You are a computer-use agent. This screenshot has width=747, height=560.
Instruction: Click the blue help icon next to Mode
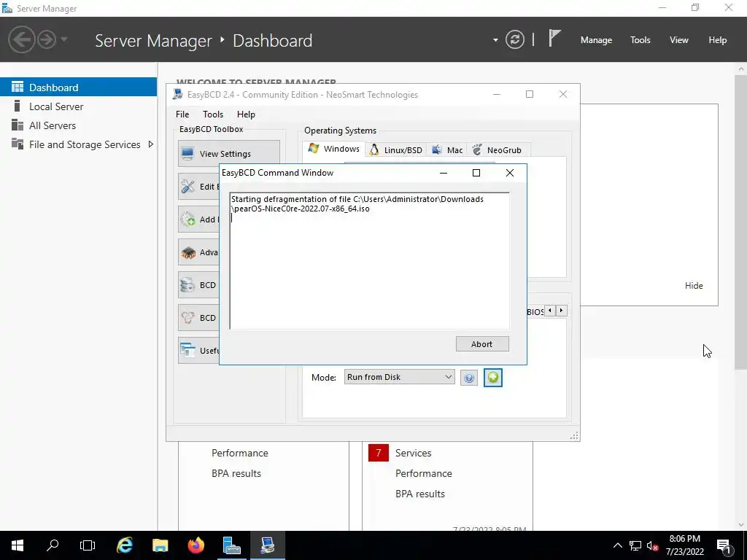pyautogui.click(x=469, y=378)
